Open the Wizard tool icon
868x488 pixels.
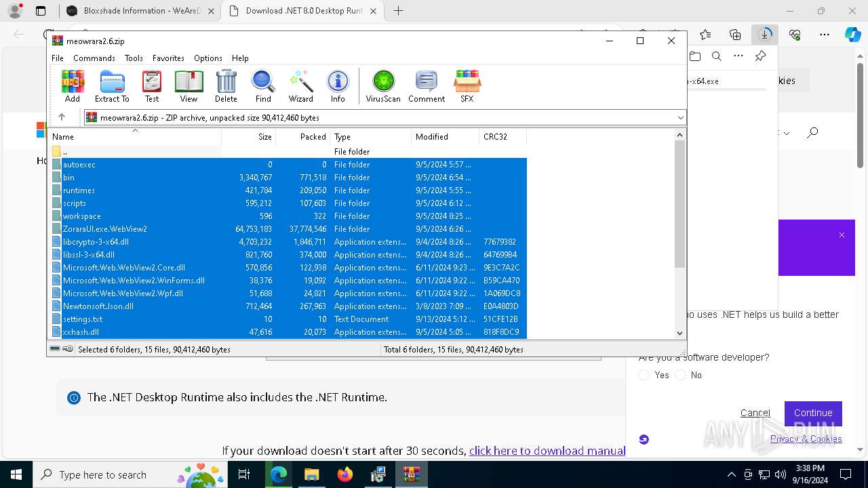click(x=300, y=86)
